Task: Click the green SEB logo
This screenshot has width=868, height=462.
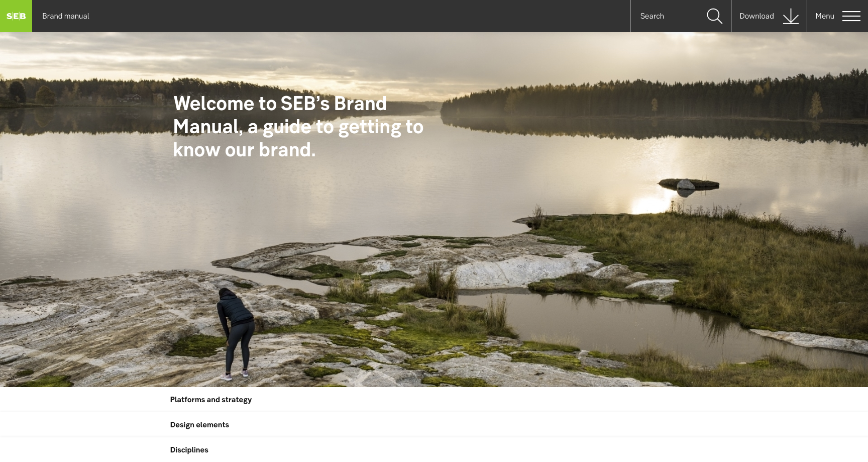Action: [16, 16]
